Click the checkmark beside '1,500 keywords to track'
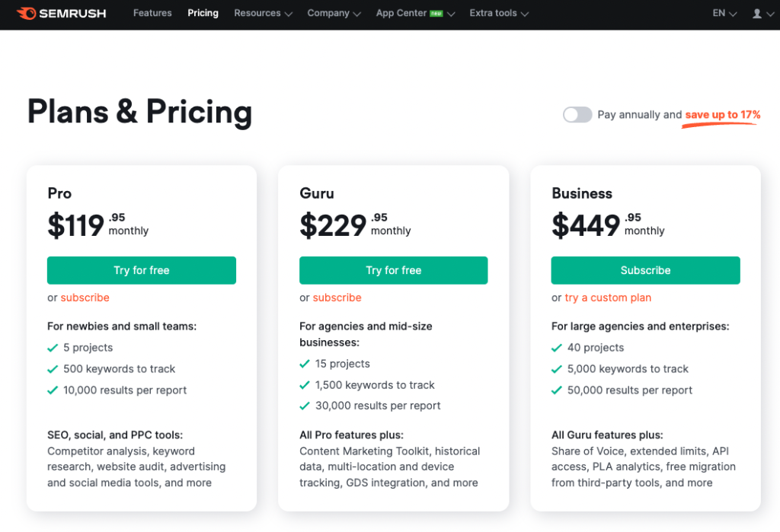The width and height of the screenshot is (780, 532). pyautogui.click(x=305, y=385)
